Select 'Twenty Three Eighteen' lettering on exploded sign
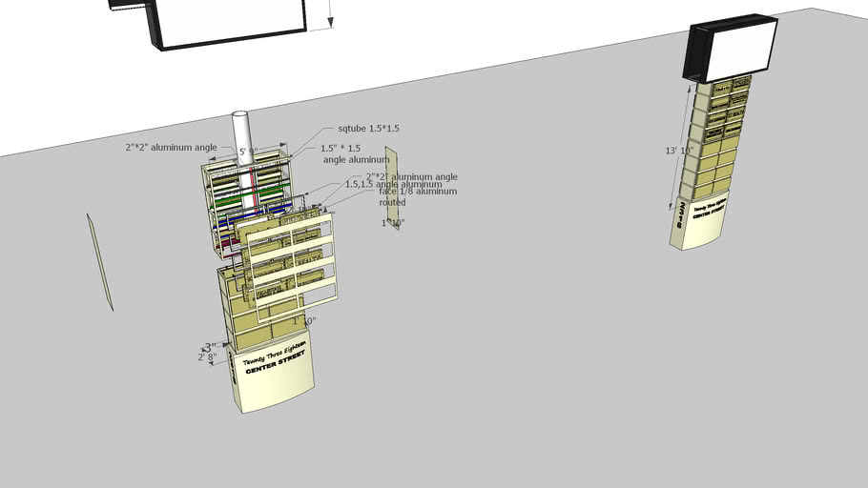The height and width of the screenshot is (488, 868). (271, 354)
